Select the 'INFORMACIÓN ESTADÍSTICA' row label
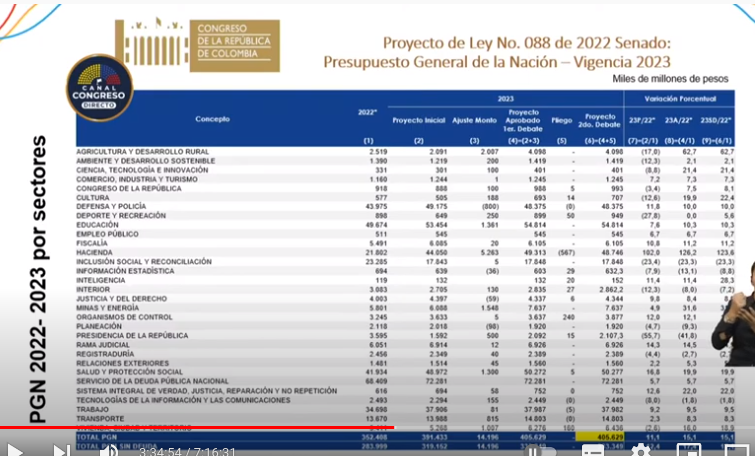The width and height of the screenshot is (755, 456). [x=125, y=271]
